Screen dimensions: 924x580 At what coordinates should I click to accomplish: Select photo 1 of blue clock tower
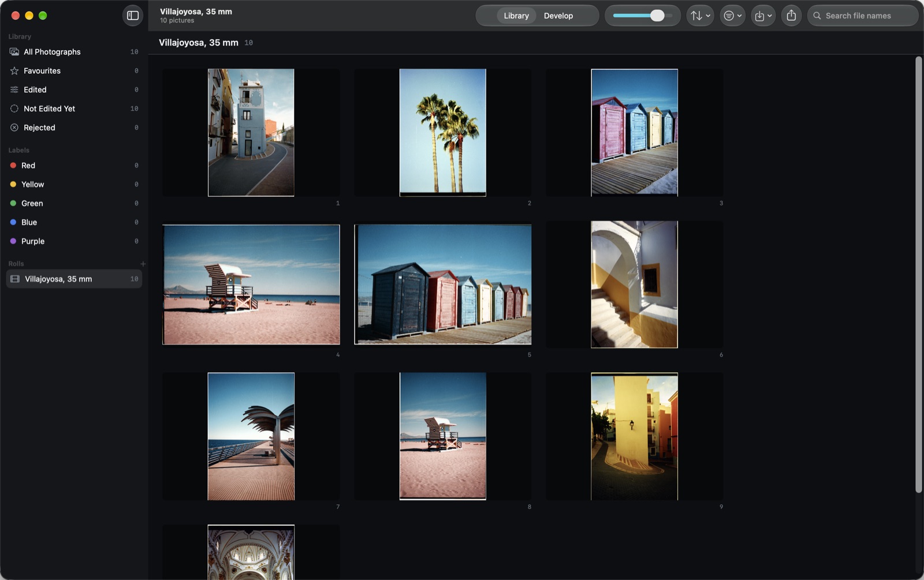coord(251,133)
